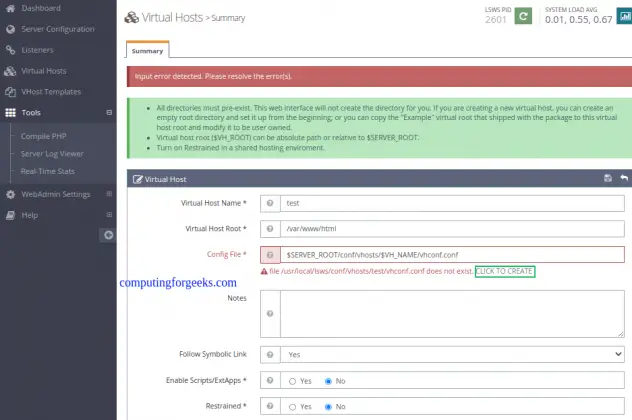632x420 pixels.
Task: Expand the WebAdmin Settings menu
Action: tap(109, 194)
